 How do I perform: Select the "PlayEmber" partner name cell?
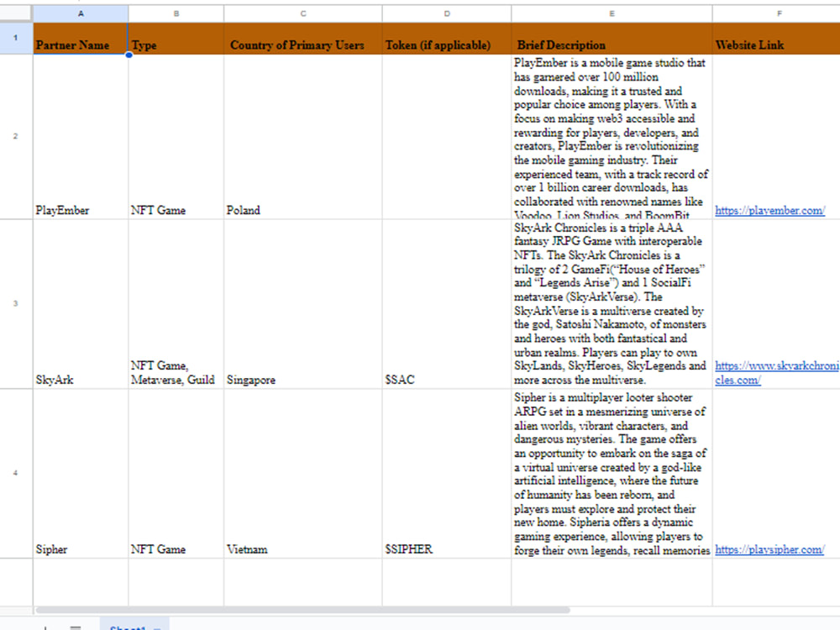click(81, 137)
